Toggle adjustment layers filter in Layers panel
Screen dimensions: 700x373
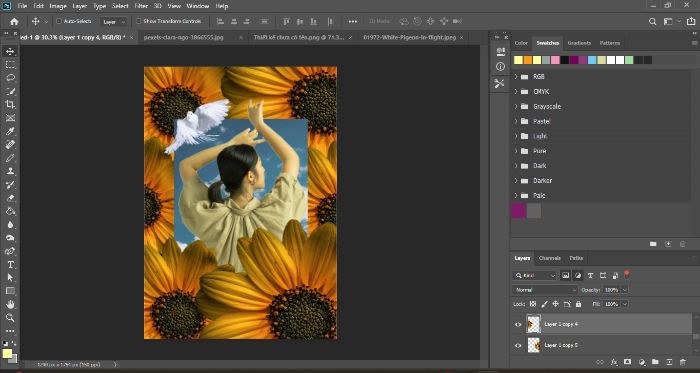click(x=578, y=276)
